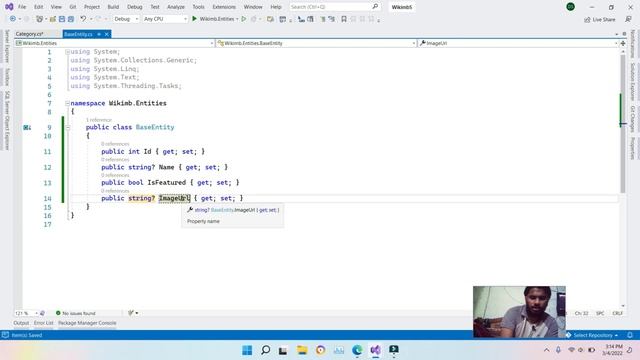The width and height of the screenshot is (640, 360).
Task: Start debugging Wikimb.Entities with green play button
Action: (213, 19)
